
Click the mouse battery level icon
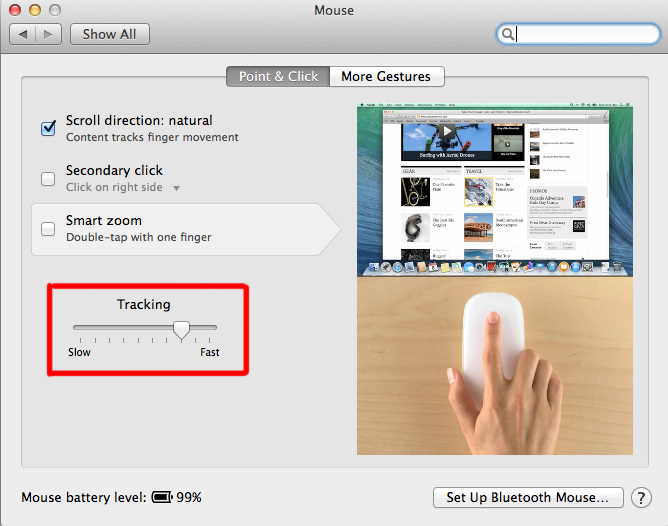pyautogui.click(x=162, y=497)
